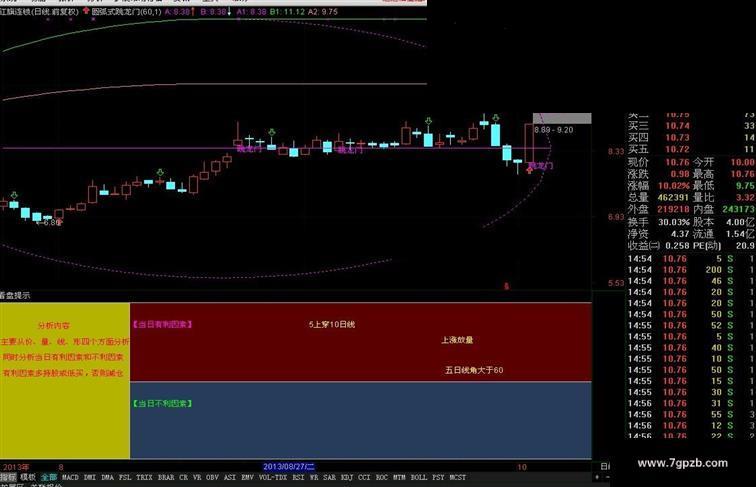Select the EMV indicator tab

[247, 477]
